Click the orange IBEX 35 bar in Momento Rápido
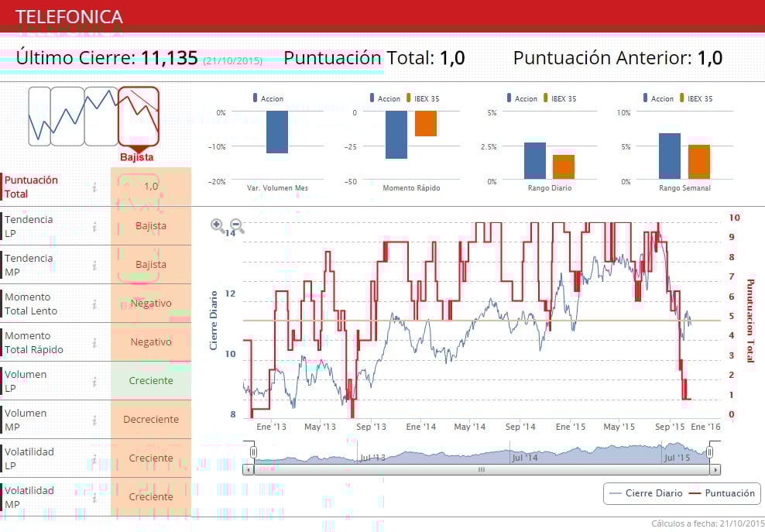The image size is (765, 532). pos(426,123)
